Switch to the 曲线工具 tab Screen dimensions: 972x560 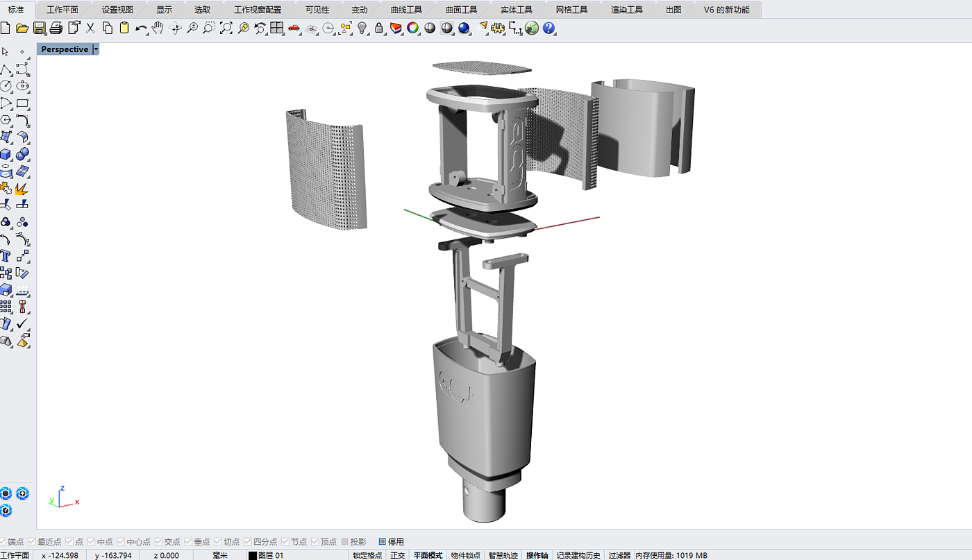[x=406, y=10]
